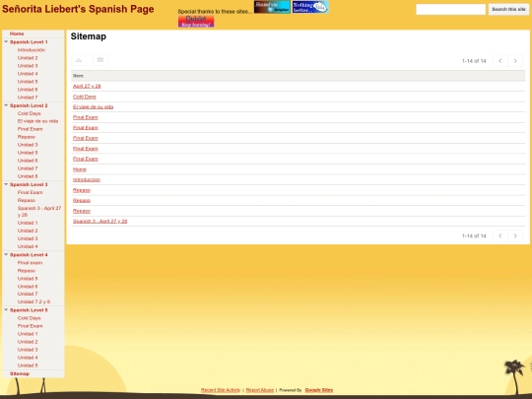This screenshot has height=399, width=532.
Task: Collapse the Spanish Level 2 section triangle
Action: 6,105
